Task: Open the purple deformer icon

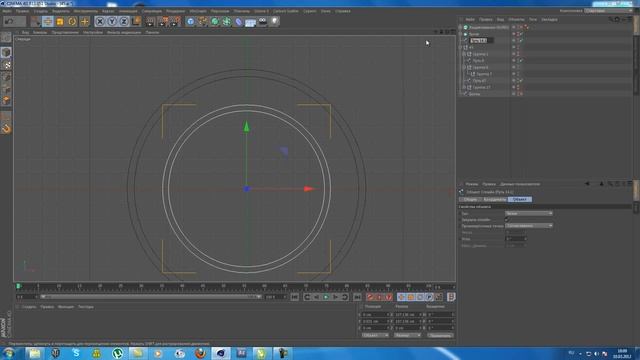Action: click(239, 21)
